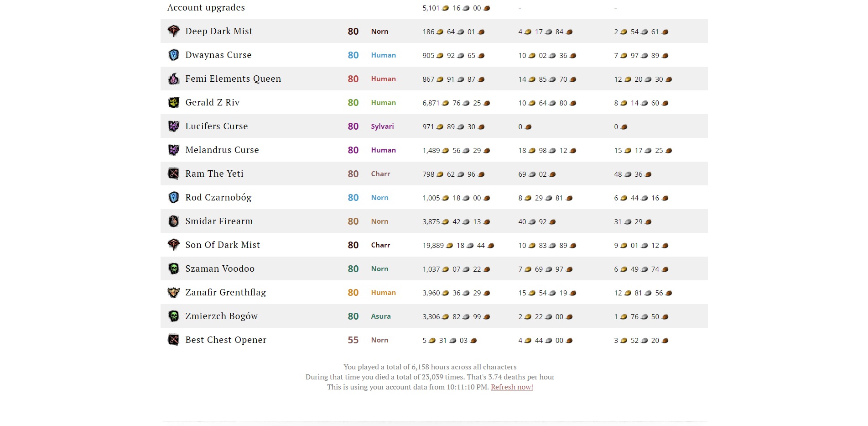The width and height of the screenshot is (868, 426).
Task: Click the profession icon beside Best Chest Opener
Action: [x=174, y=340]
